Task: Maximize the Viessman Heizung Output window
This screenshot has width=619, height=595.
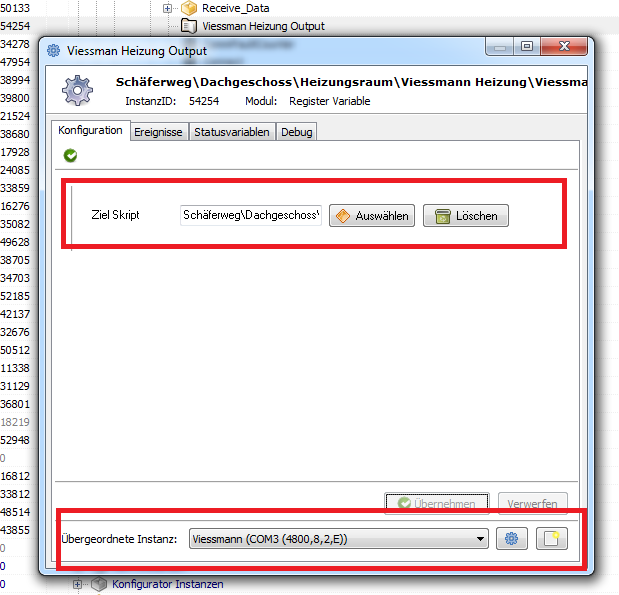Action: point(527,47)
